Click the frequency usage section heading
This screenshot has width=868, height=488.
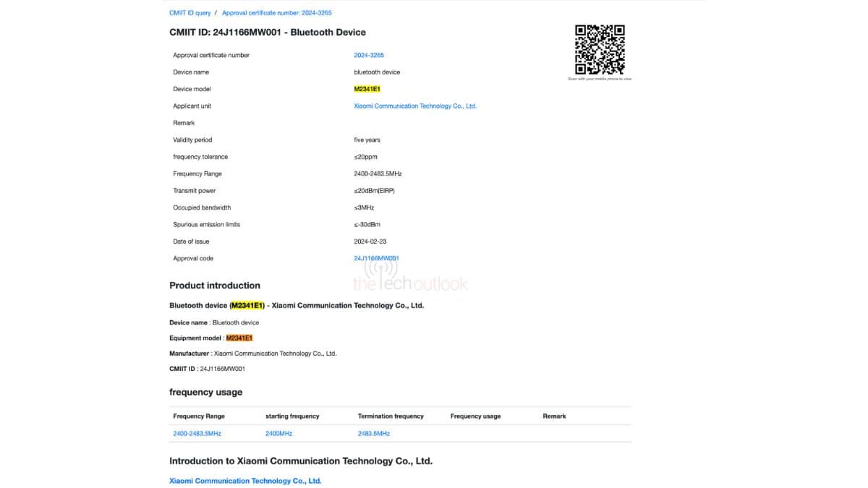point(207,392)
